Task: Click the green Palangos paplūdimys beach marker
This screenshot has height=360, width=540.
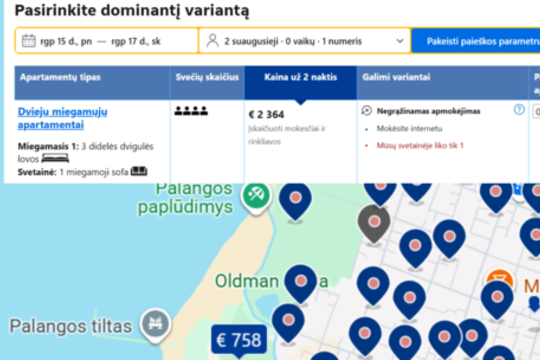Action: [256, 196]
